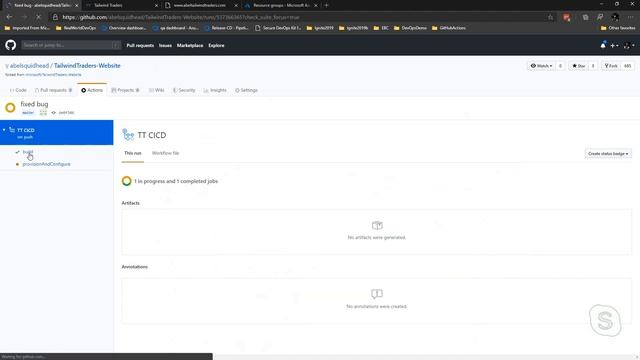Switch to the Actions tab

click(92, 90)
